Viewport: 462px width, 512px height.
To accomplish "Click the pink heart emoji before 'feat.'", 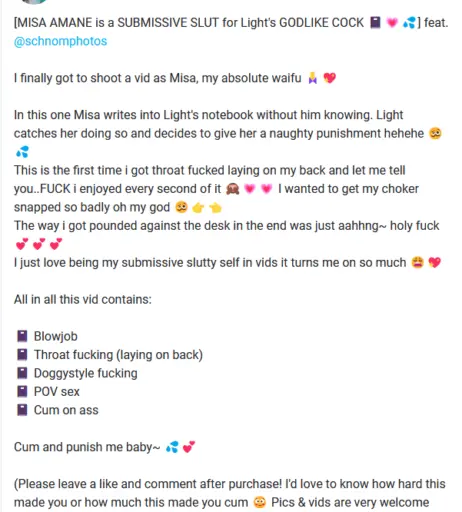I will coord(392,23).
